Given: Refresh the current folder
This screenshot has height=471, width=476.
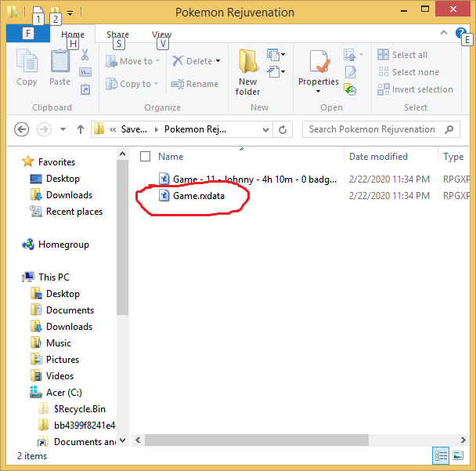Looking at the screenshot, I should pyautogui.click(x=283, y=129).
